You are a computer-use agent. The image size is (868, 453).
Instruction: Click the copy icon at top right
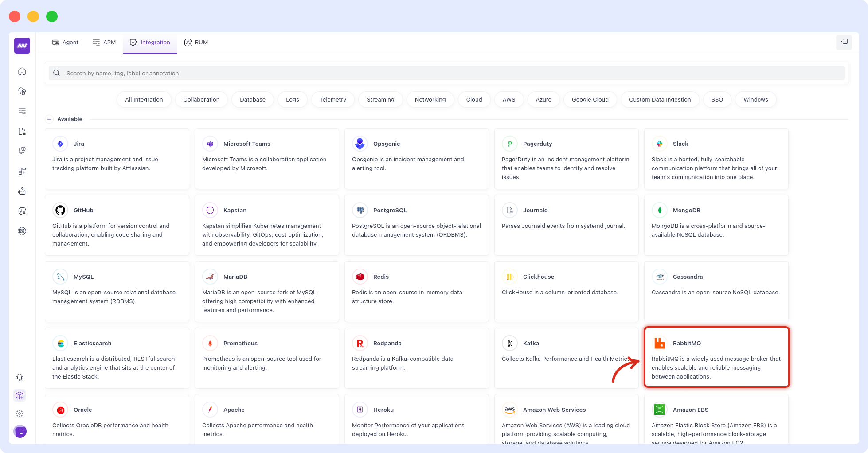(x=844, y=43)
